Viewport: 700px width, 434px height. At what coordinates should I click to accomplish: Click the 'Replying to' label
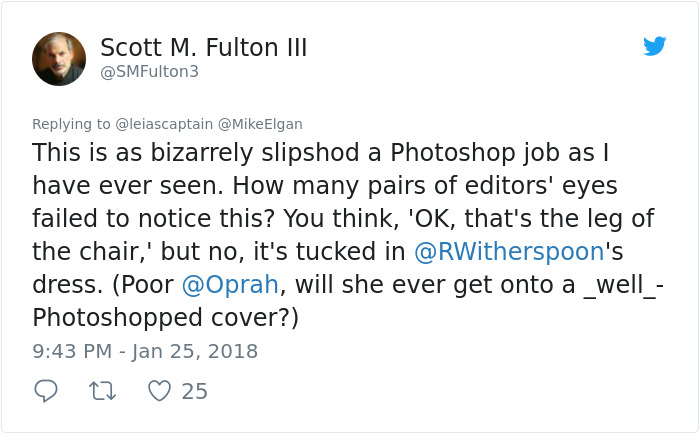[x=71, y=124]
